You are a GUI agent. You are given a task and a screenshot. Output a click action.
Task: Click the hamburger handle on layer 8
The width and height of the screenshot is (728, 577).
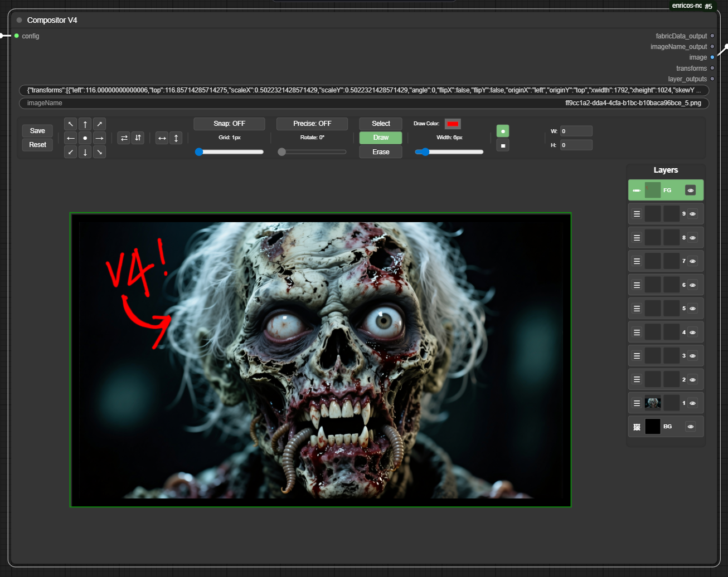coord(637,238)
